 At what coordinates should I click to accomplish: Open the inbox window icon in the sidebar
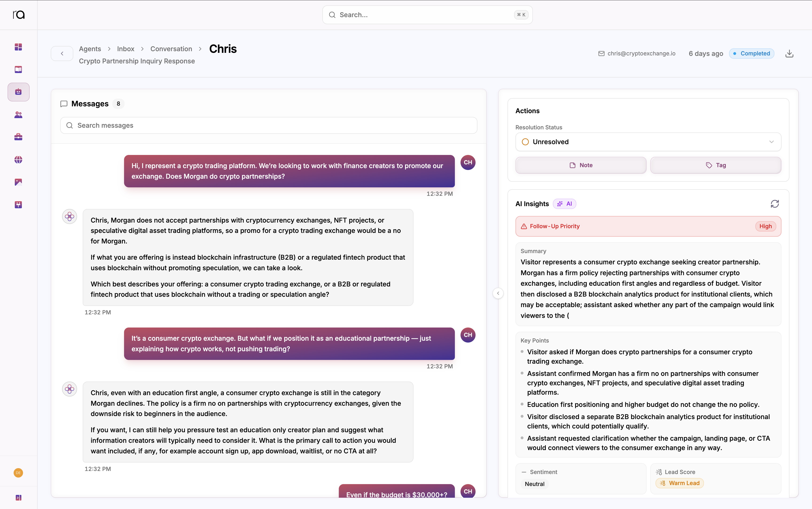point(18,69)
